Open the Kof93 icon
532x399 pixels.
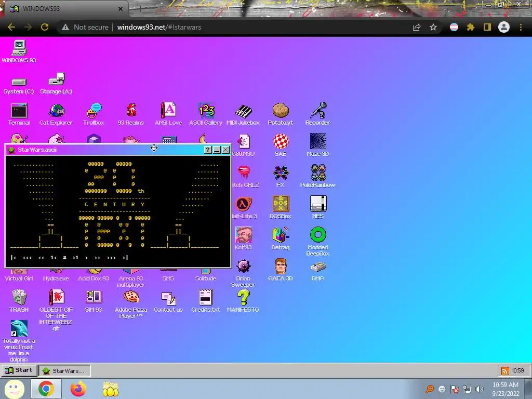click(243, 235)
